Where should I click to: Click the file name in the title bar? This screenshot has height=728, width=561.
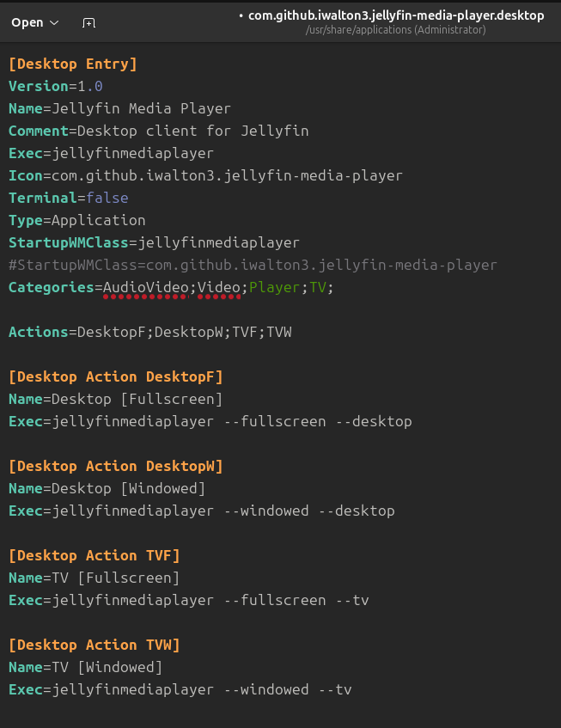pyautogui.click(x=395, y=15)
